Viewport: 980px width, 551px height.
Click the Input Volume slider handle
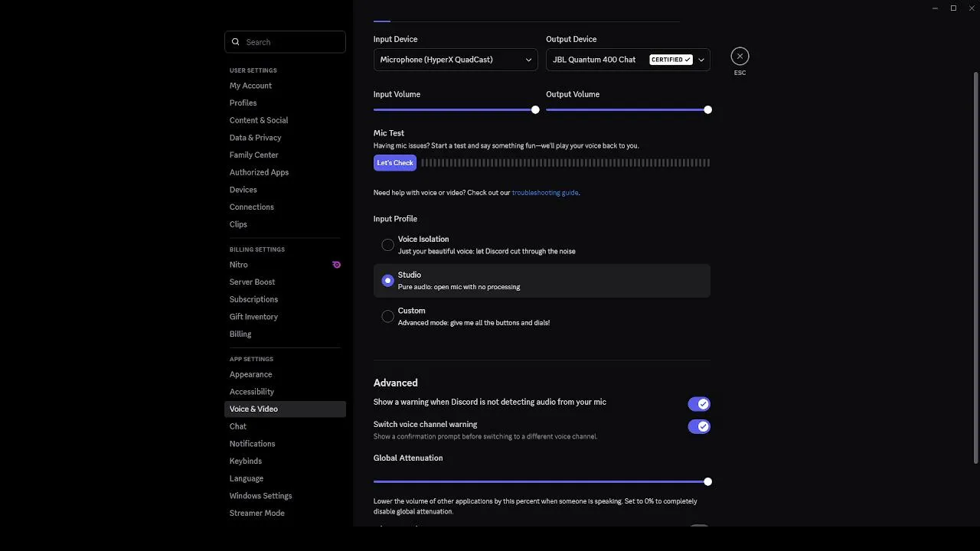[x=535, y=109]
